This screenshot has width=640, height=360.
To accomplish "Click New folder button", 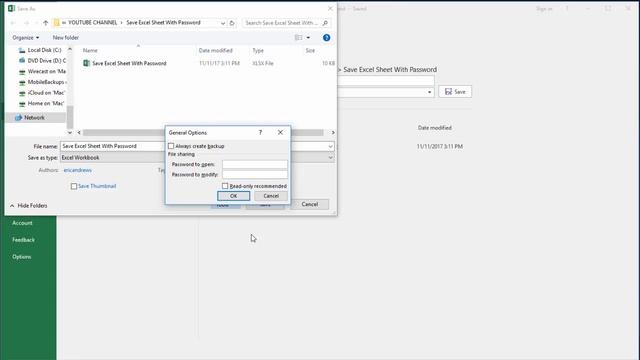I will pos(66,38).
